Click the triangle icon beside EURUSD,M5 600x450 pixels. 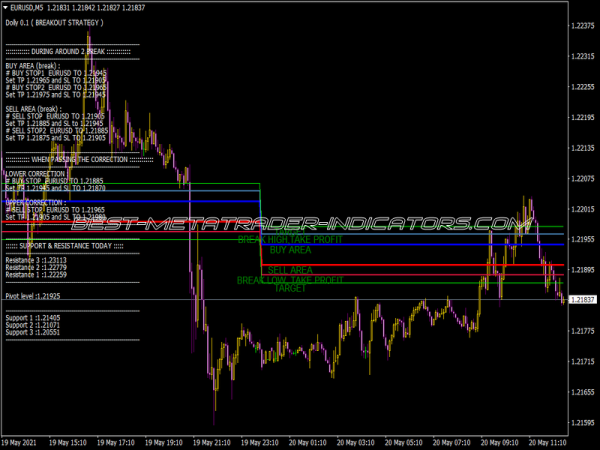pos(6,6)
